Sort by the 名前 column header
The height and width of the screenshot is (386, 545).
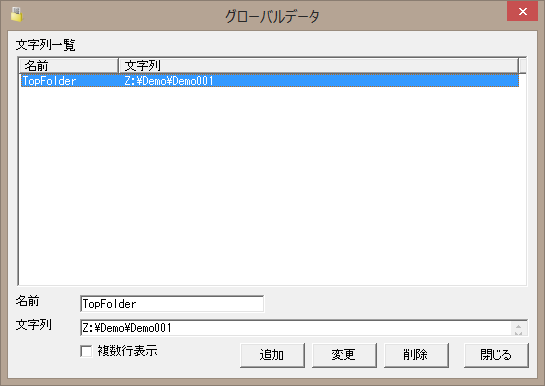pyautogui.click(x=69, y=66)
